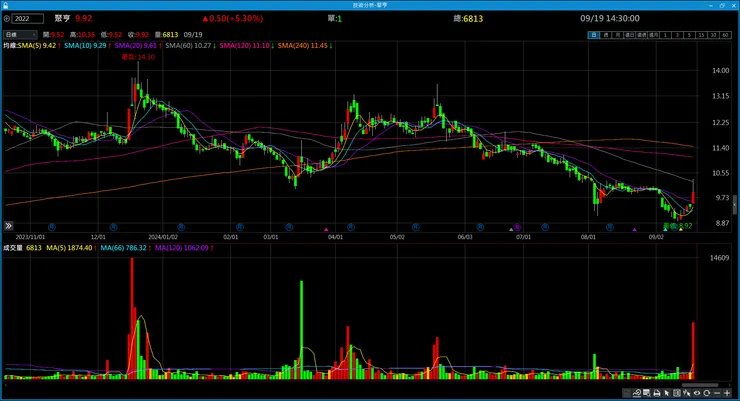
Task: Click the horizontal scrollbar thumb below volume chart
Action: coord(700,385)
